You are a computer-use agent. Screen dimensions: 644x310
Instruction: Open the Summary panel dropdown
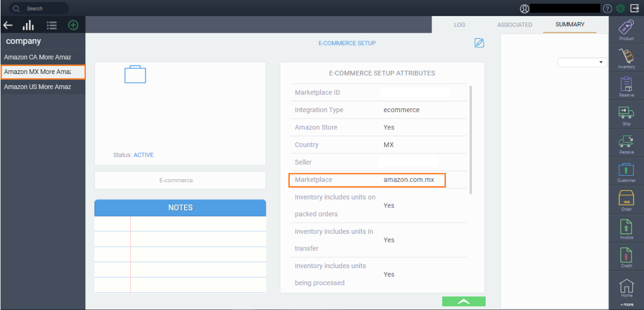point(581,62)
